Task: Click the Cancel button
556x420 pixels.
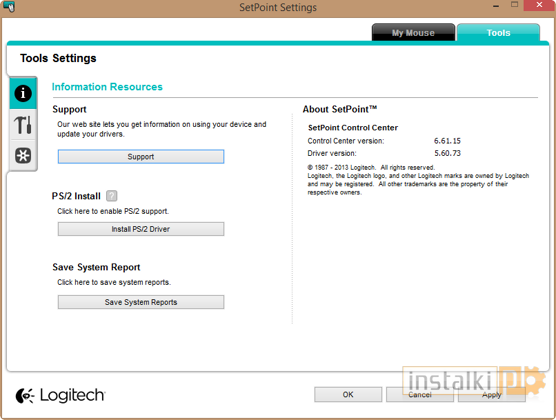Action: click(x=420, y=394)
